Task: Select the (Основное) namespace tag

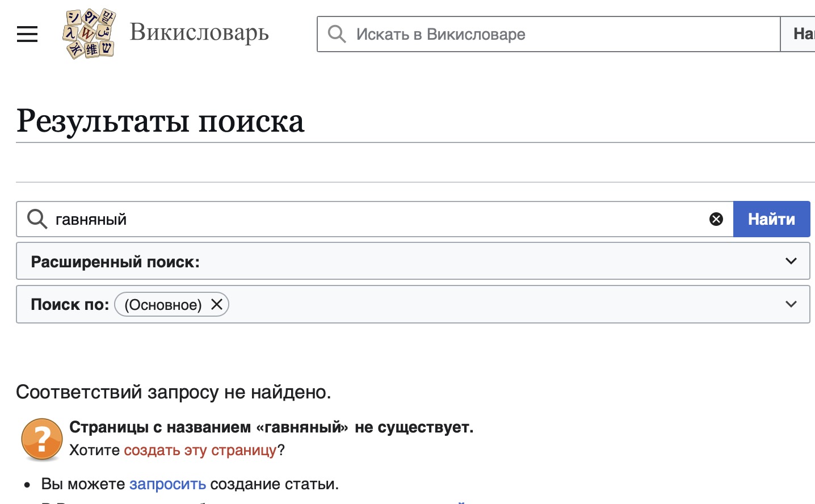Action: click(163, 305)
